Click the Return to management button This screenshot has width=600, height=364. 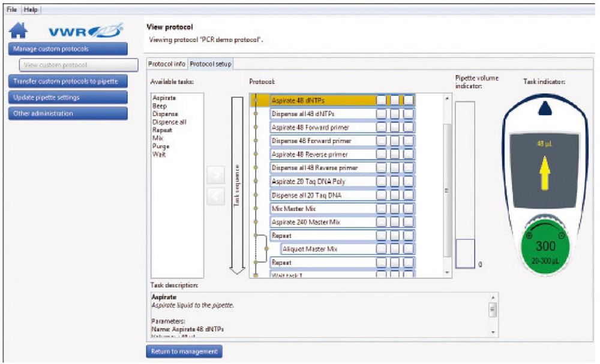click(184, 351)
